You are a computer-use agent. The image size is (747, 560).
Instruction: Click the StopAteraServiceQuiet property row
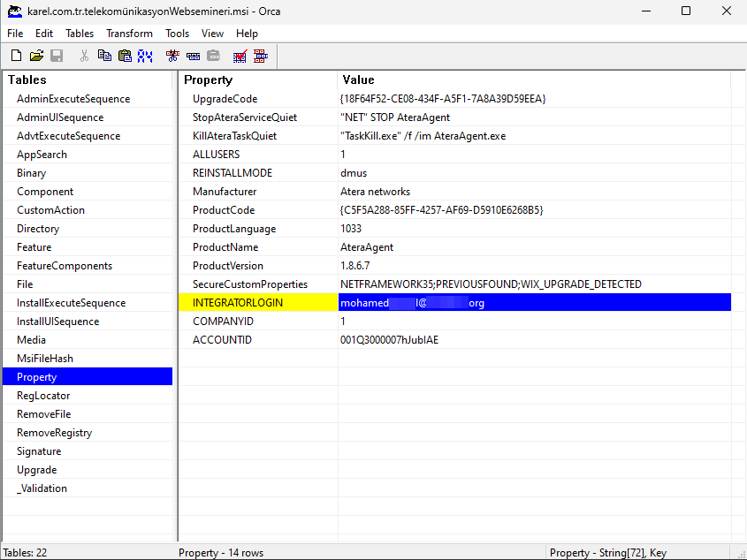(x=455, y=117)
